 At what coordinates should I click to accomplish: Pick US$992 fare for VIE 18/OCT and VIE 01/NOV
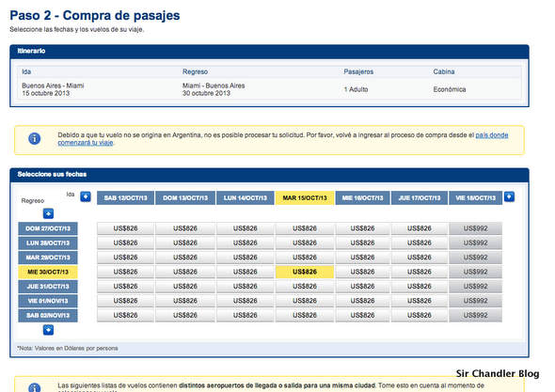[x=475, y=301]
